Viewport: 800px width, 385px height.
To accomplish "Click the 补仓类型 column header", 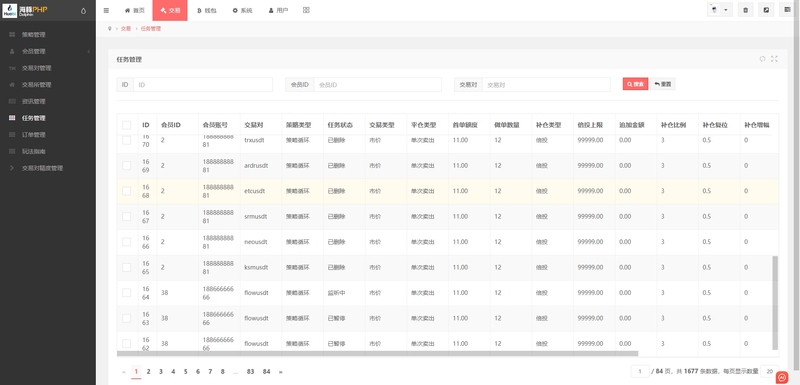I will (548, 125).
